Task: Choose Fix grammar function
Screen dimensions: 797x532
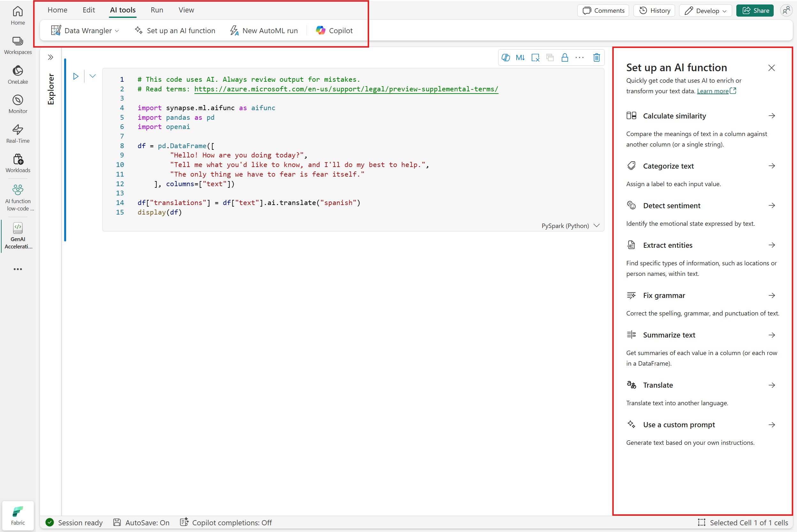Action: [701, 295]
